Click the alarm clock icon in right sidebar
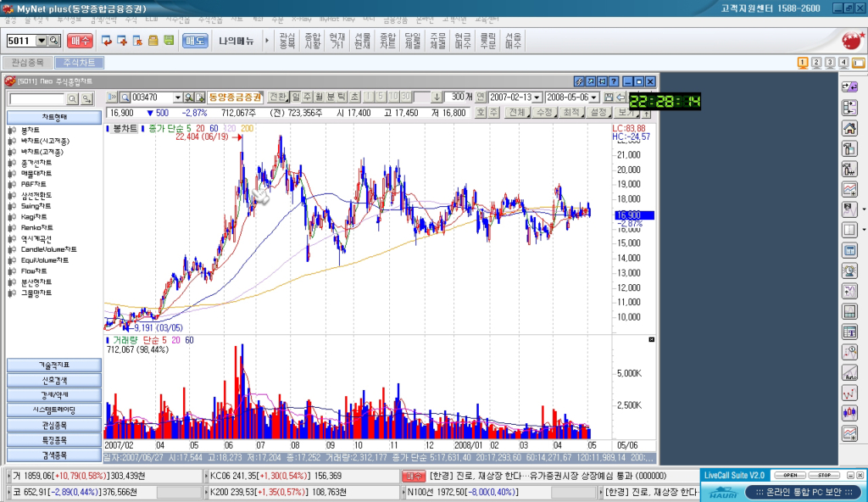Viewport: 868px width, 502px height. 849,271
